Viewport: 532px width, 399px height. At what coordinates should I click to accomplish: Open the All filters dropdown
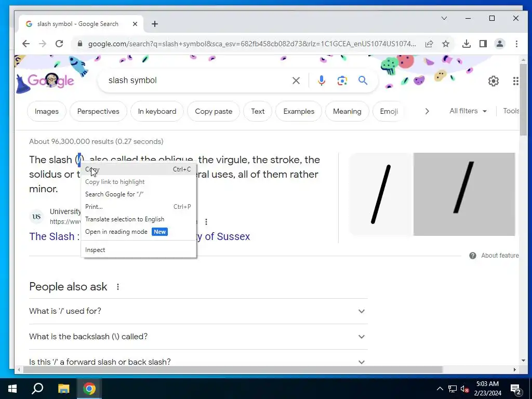click(468, 111)
